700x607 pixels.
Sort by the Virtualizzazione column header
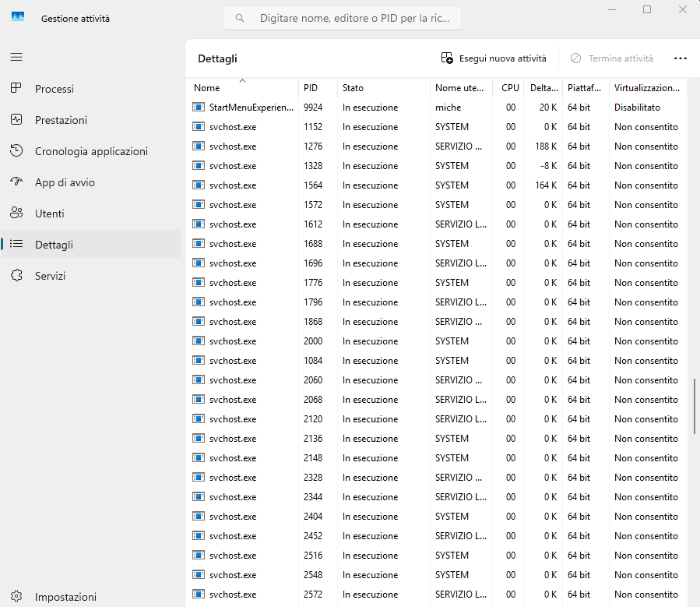[646, 87]
